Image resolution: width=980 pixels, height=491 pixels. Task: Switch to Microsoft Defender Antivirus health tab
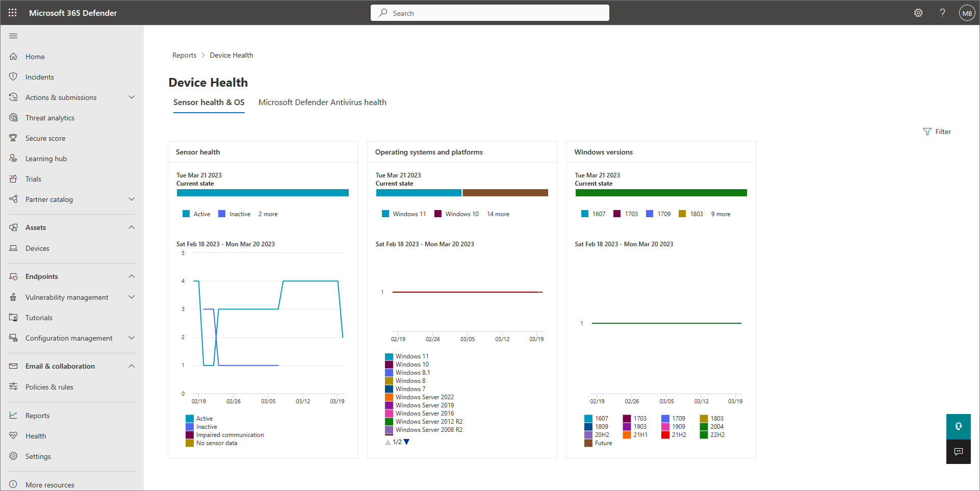pyautogui.click(x=322, y=102)
